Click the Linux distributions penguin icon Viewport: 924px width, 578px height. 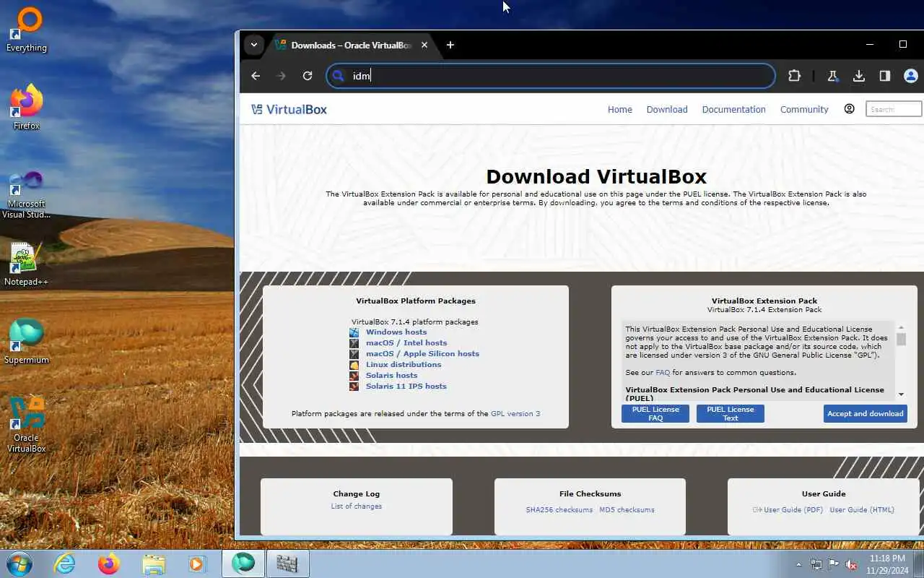[354, 365]
